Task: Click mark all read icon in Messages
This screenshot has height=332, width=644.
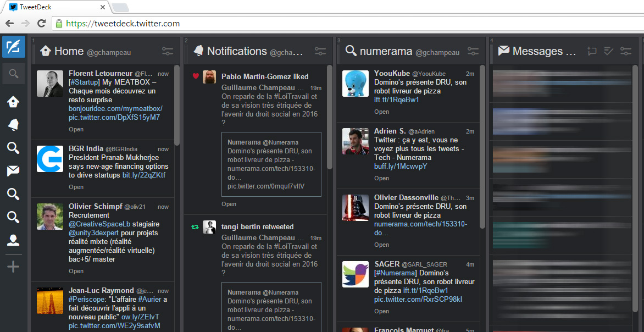Action: tap(608, 51)
